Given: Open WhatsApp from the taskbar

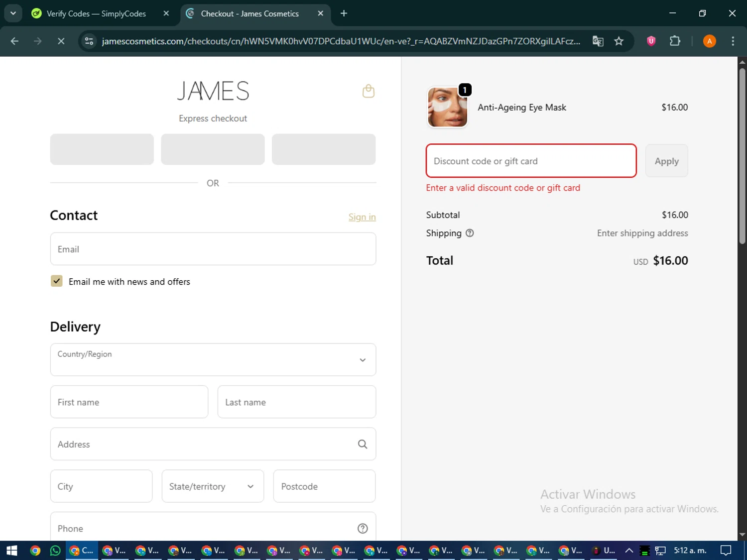Looking at the screenshot, I should tap(55, 551).
